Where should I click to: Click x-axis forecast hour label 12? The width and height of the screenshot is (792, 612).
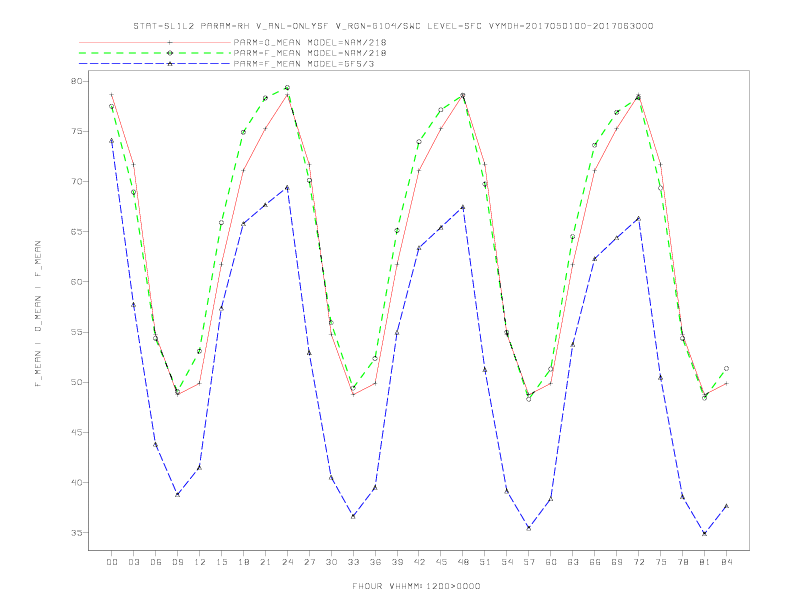click(200, 562)
